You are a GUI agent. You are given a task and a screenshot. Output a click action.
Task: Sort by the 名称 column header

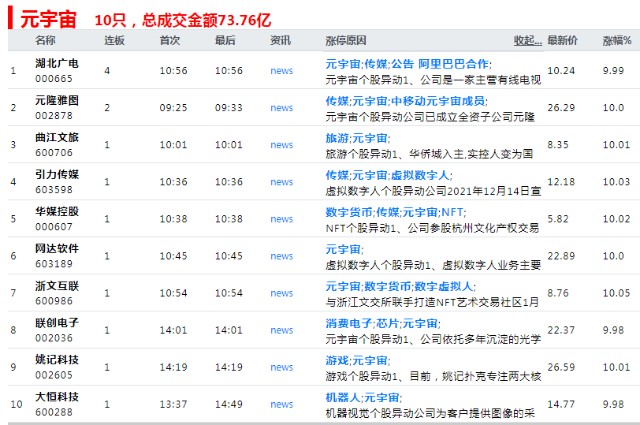tap(45, 40)
